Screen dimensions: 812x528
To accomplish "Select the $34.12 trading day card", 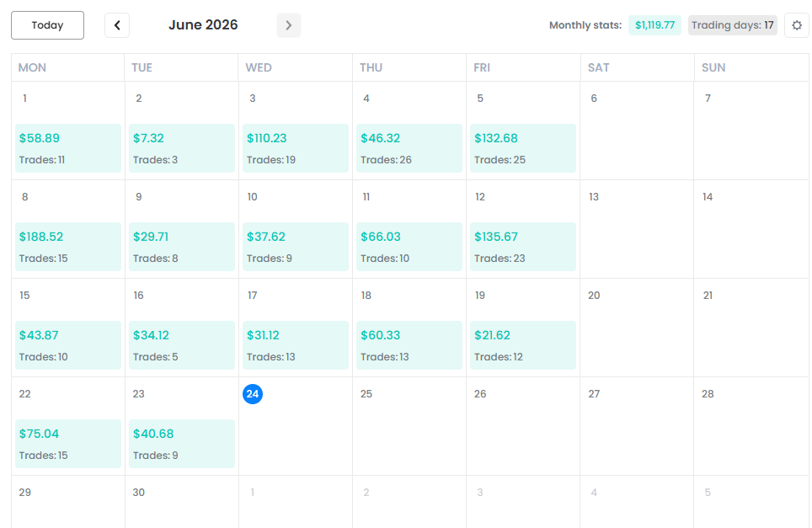I will click(182, 345).
